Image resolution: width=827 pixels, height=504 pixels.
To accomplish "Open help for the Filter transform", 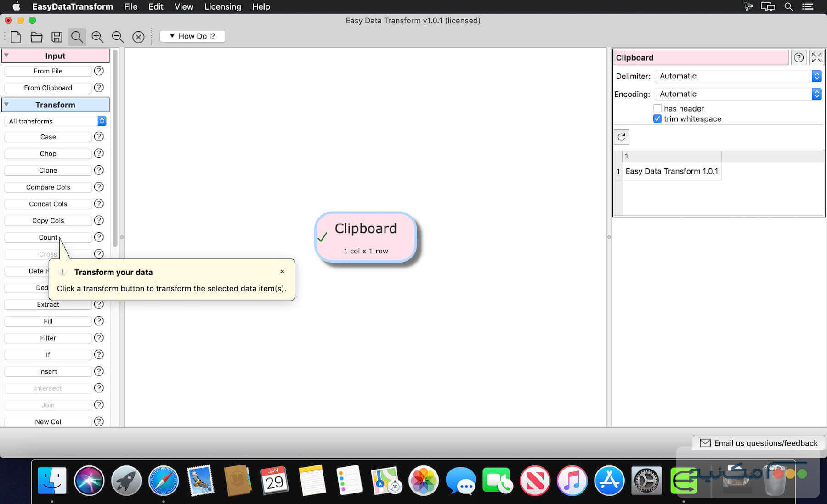I will (x=99, y=338).
